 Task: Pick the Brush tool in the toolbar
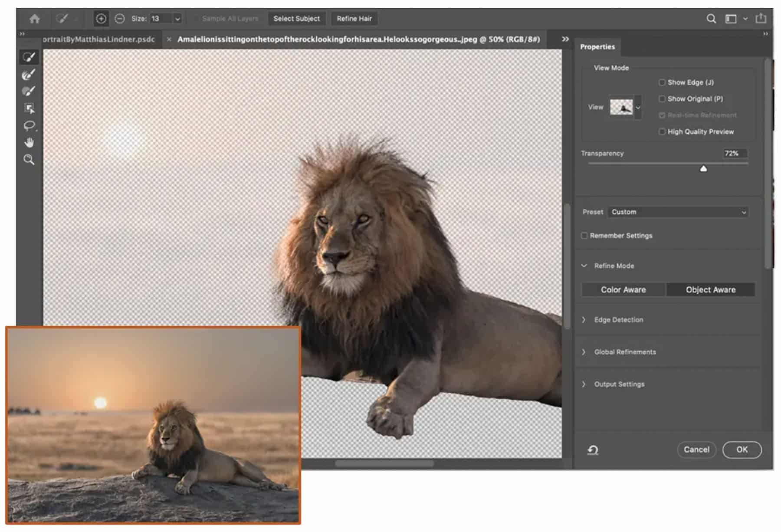(29, 91)
